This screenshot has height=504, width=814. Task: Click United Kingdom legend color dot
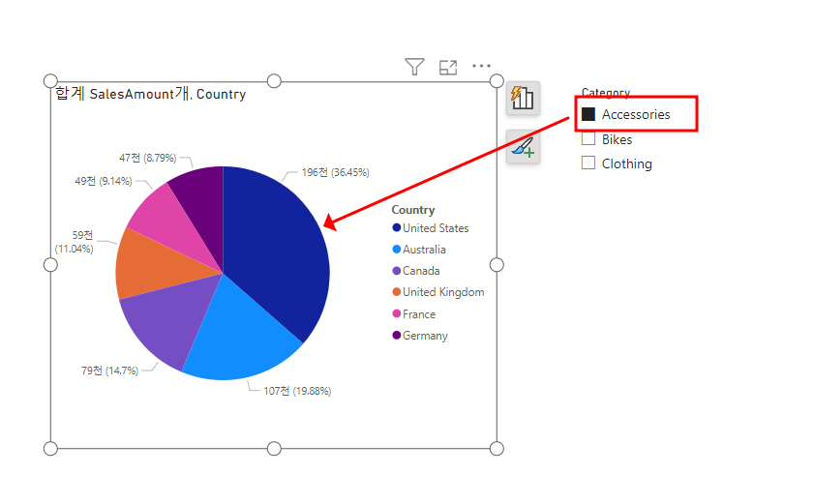397,292
